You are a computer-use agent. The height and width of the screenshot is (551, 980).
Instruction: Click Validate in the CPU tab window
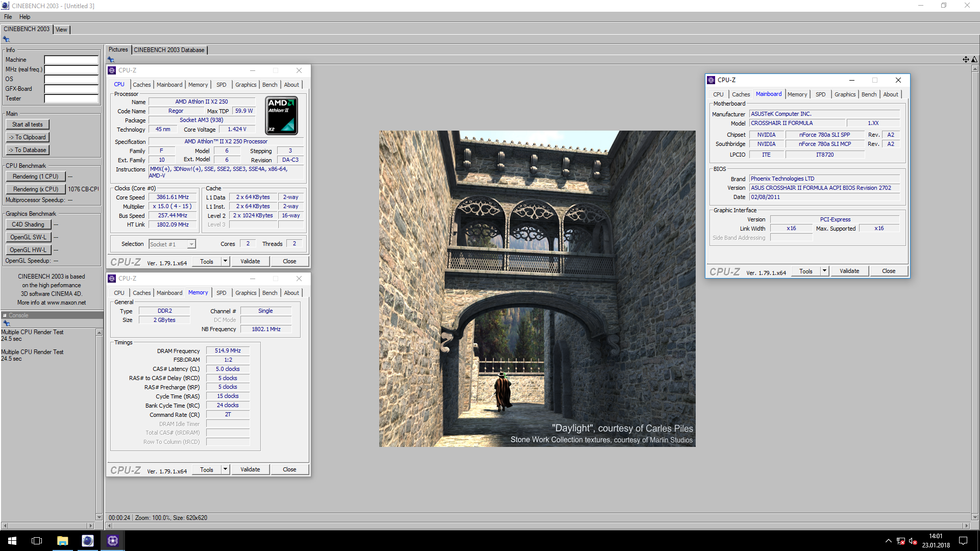(250, 261)
